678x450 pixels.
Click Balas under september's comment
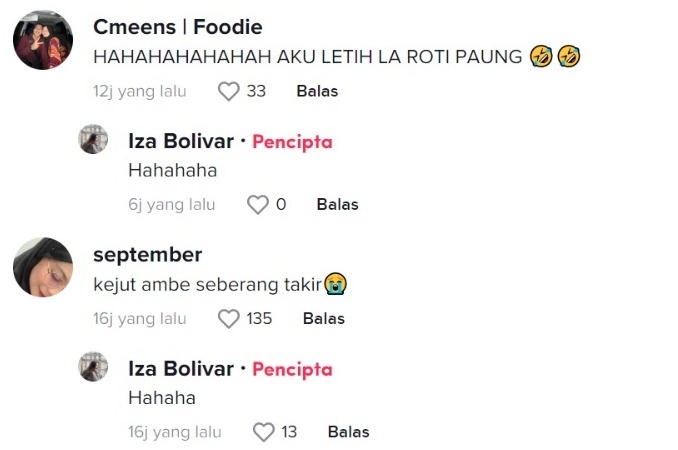click(323, 319)
